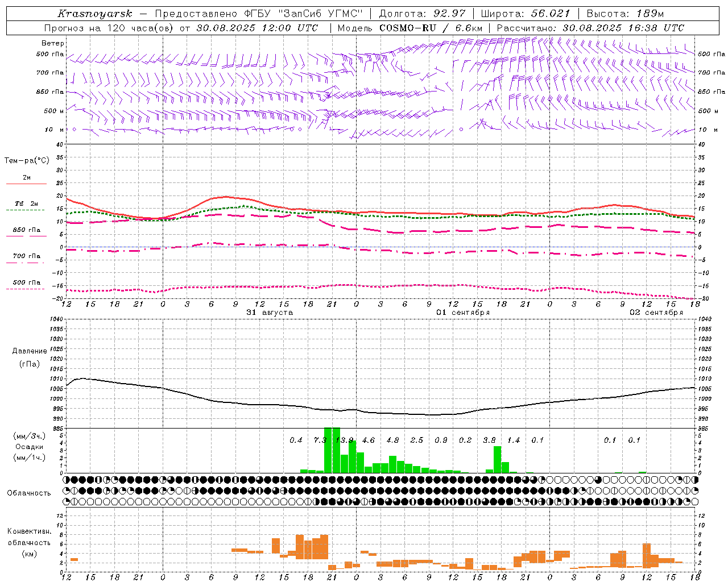Click the 0.9 precipitation value
This screenshot has height=582, width=728.
coord(441,440)
